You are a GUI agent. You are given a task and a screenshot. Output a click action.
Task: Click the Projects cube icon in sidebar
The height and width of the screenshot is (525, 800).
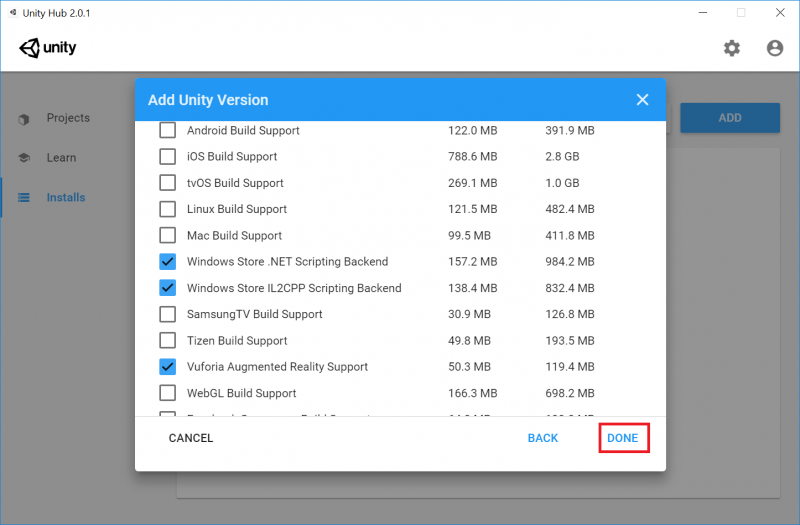click(23, 119)
